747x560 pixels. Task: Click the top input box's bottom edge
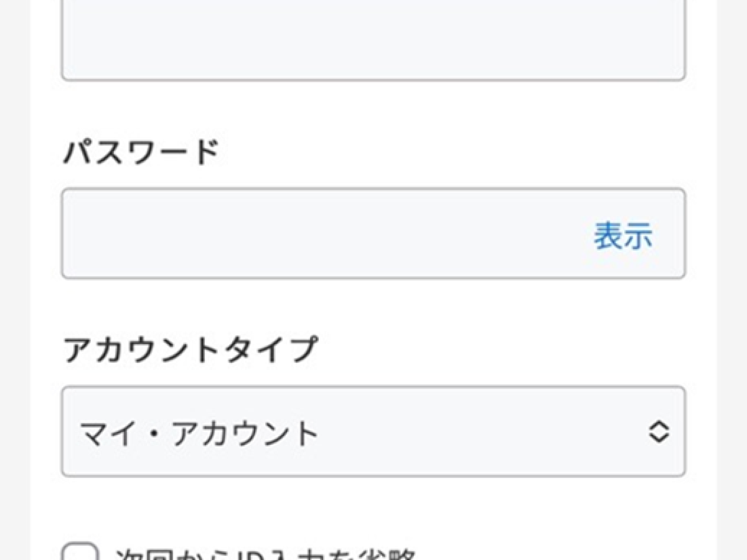pyautogui.click(x=372, y=78)
